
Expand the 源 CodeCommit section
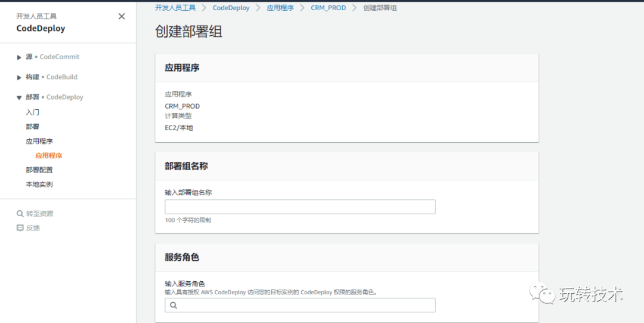pyautogui.click(x=19, y=57)
